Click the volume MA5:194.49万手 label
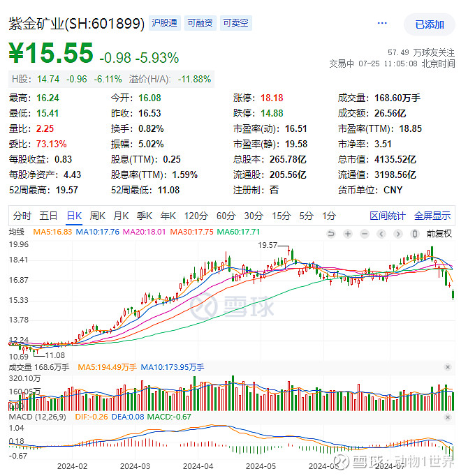 point(107,367)
